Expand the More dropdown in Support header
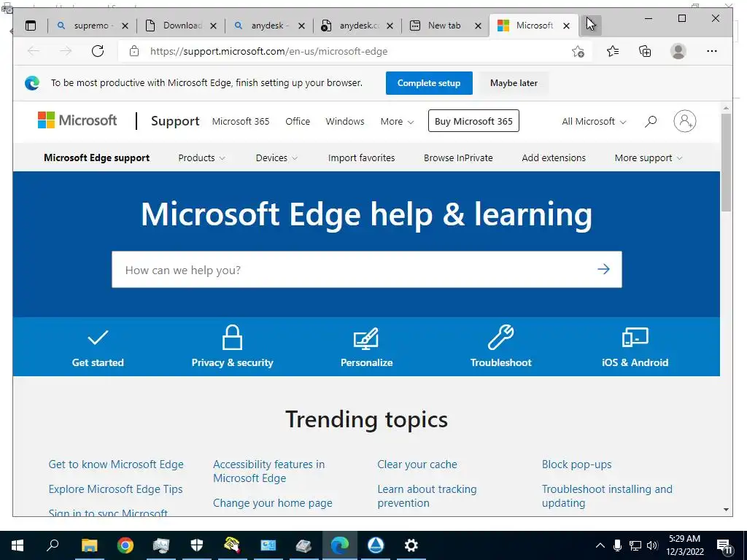This screenshot has width=747, height=560. (x=397, y=122)
